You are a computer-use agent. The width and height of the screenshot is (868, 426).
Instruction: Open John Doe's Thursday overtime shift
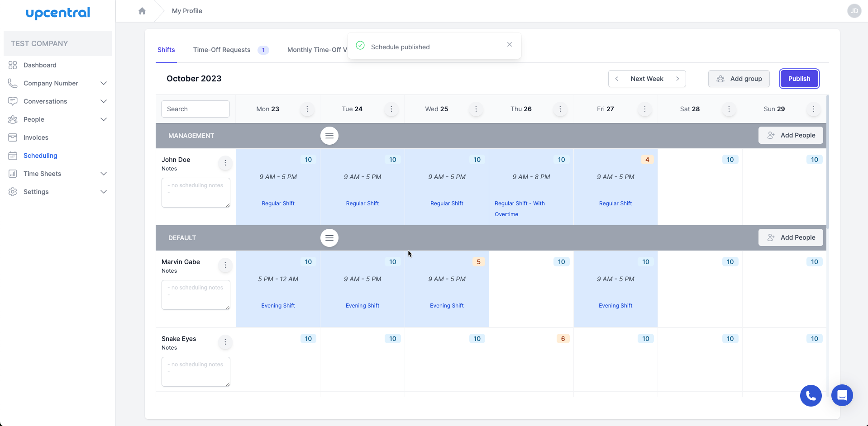(531, 190)
